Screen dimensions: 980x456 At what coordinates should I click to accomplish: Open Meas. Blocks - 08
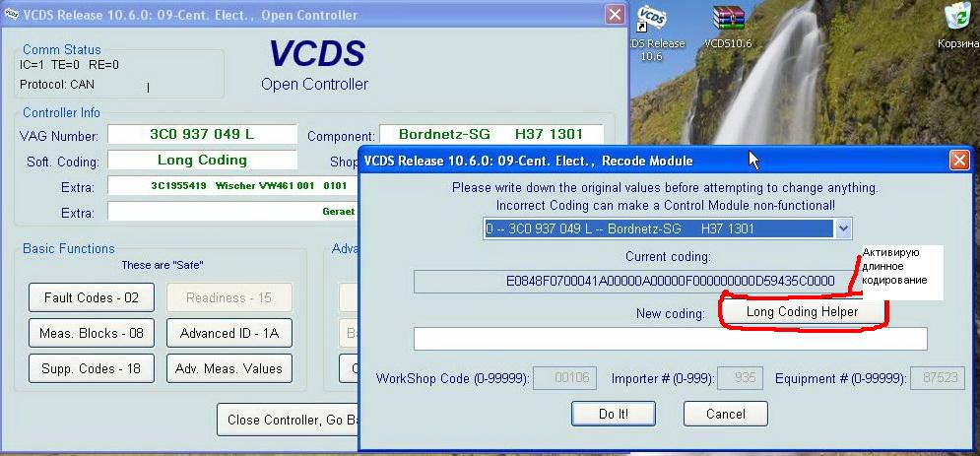coord(91,333)
